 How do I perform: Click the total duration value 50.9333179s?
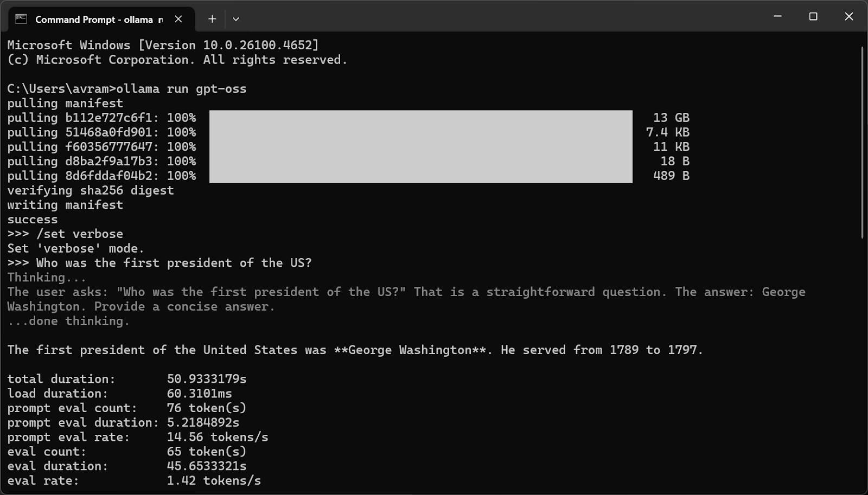tap(206, 379)
